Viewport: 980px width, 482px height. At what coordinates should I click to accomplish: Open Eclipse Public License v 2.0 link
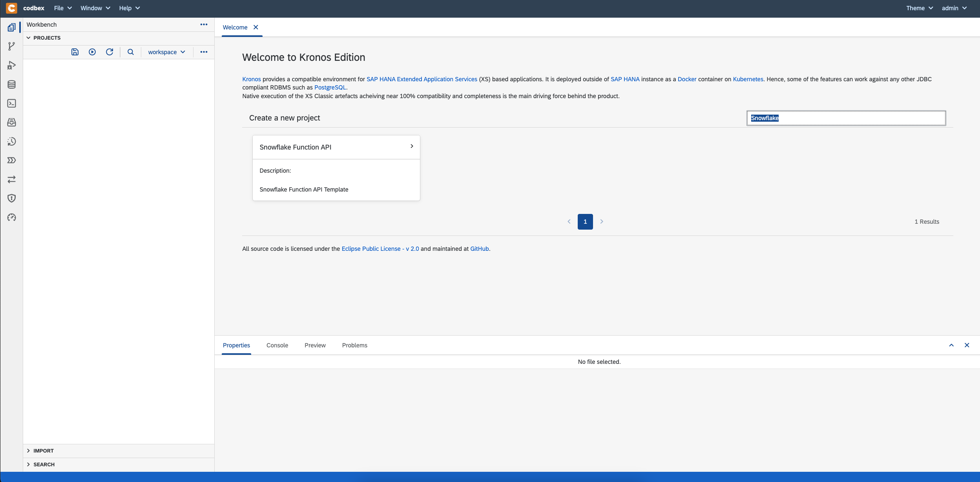[x=380, y=248]
